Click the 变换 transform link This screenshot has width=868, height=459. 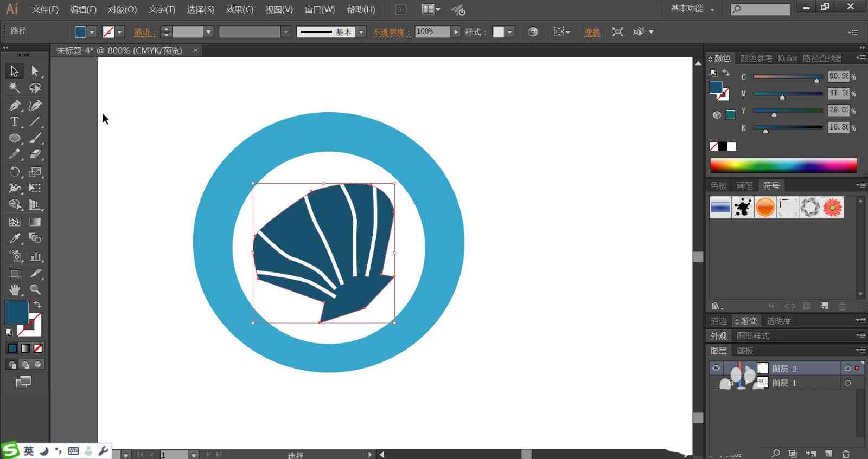click(592, 32)
